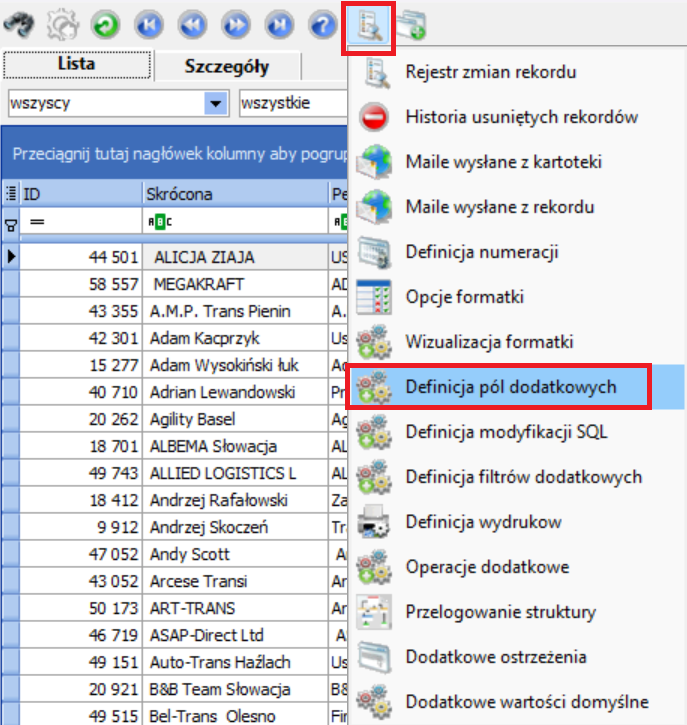Select the Andrzej Skoczeń row

(x=175, y=527)
